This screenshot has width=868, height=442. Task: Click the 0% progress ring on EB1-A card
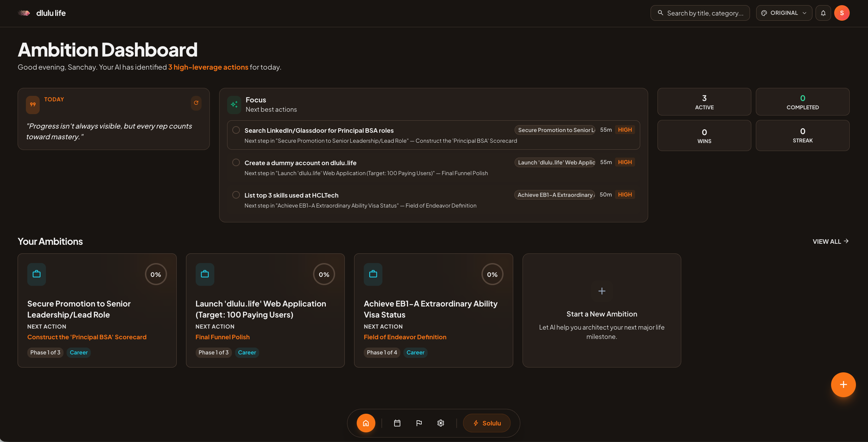click(x=492, y=274)
